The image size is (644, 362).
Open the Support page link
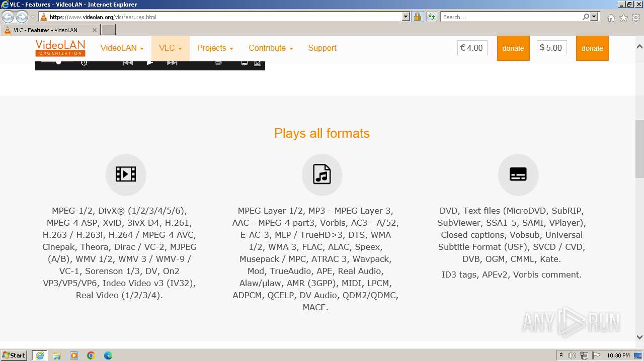pyautogui.click(x=322, y=48)
